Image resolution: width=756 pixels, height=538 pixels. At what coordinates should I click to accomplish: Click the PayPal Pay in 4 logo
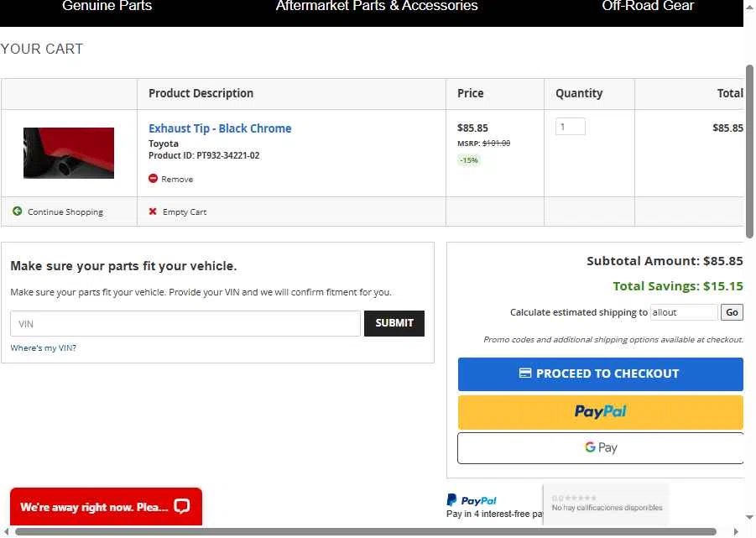pyautogui.click(x=472, y=500)
